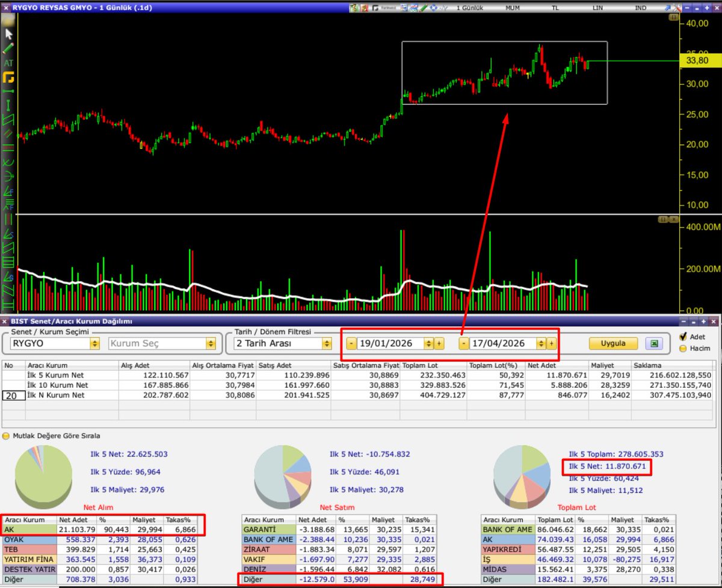
Task: Open the RYGYO symbol dropdown
Action: pos(94,343)
